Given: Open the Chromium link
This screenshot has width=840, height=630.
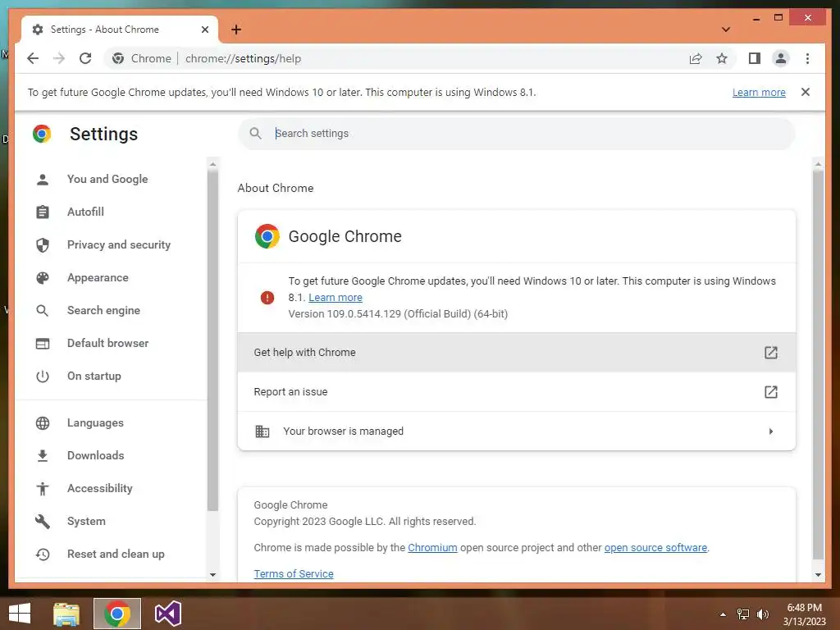Looking at the screenshot, I should click(432, 547).
